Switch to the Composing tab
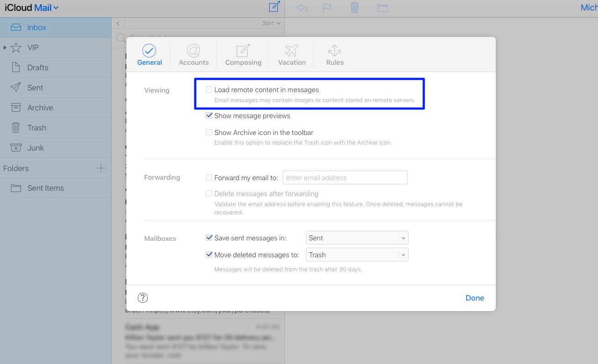598x364 pixels. (x=243, y=55)
